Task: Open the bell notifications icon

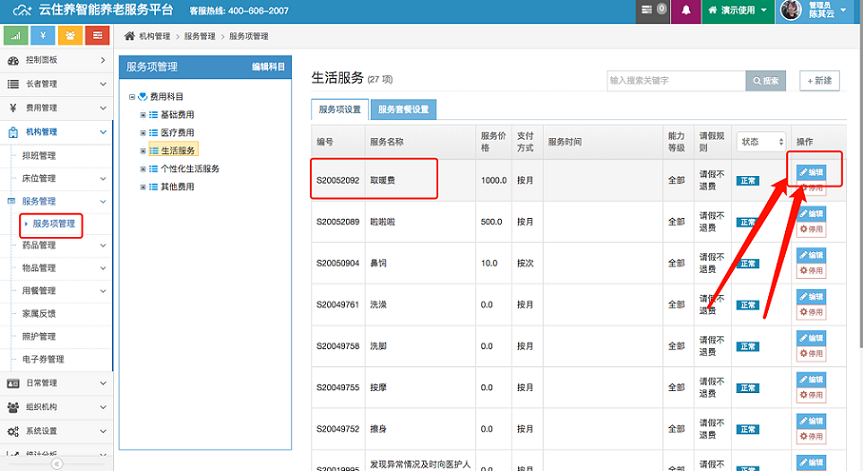Action: coord(686,10)
